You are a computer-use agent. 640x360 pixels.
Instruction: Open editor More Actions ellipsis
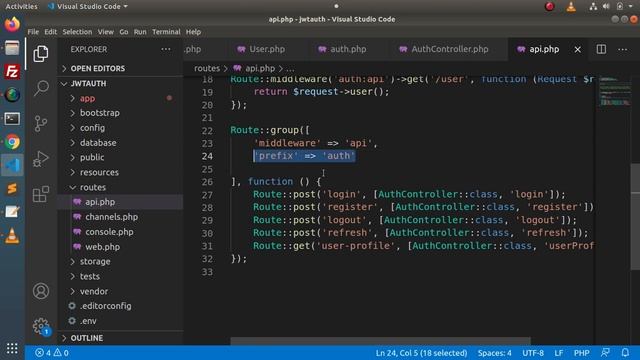(x=622, y=49)
